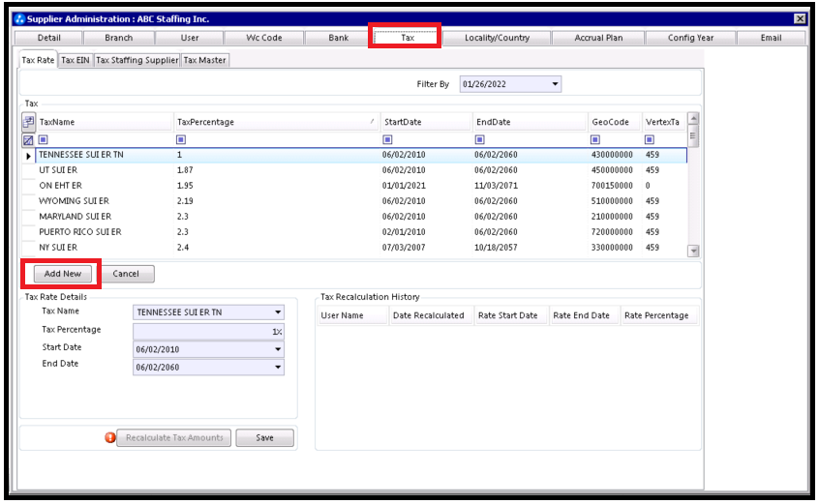Click the Save button
The width and height of the screenshot is (819, 504).
[265, 438]
